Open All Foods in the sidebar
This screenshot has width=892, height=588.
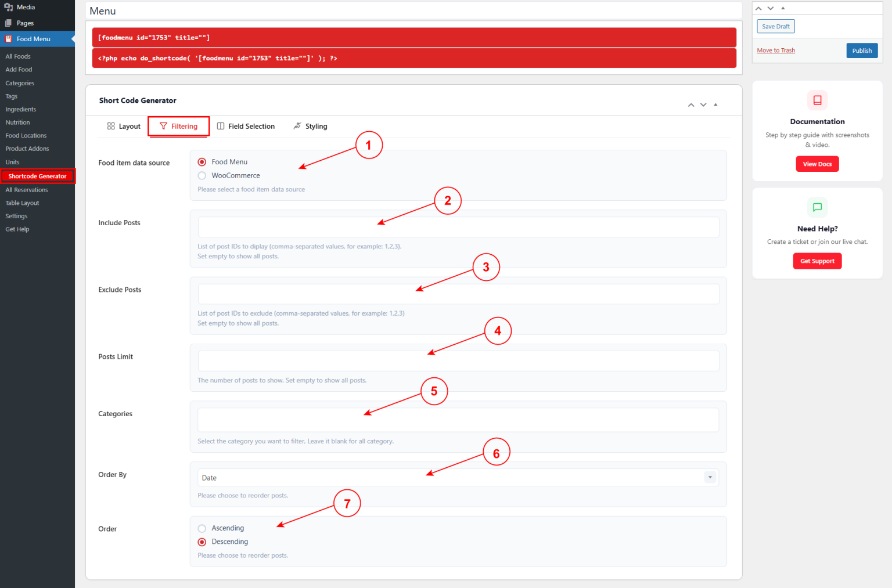[18, 56]
